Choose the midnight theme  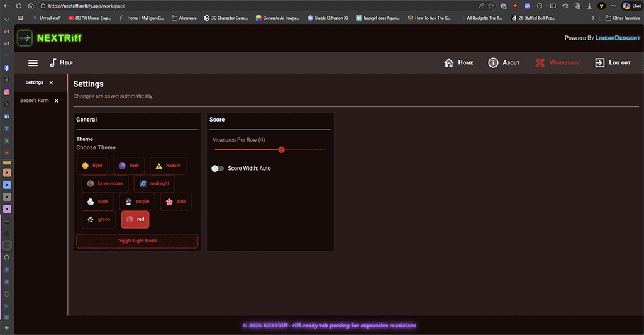click(x=154, y=183)
